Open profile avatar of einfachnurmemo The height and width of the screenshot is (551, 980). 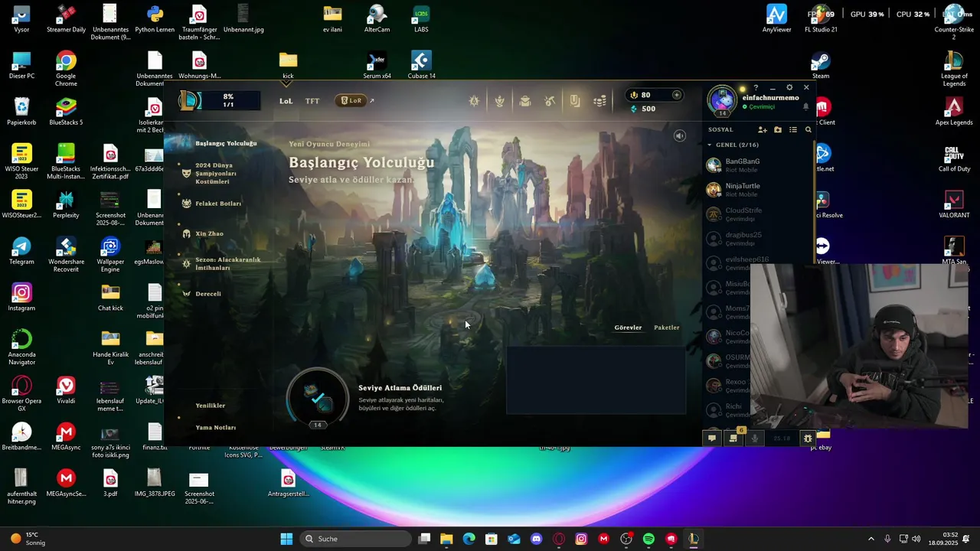[x=722, y=100]
